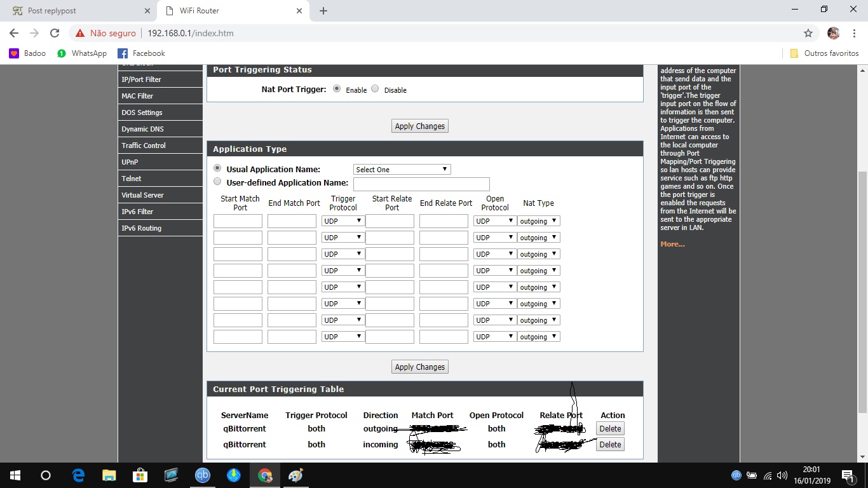Screen dimensions: 868x488
Task: Enable the Nat Port Trigger option
Action: click(x=337, y=89)
